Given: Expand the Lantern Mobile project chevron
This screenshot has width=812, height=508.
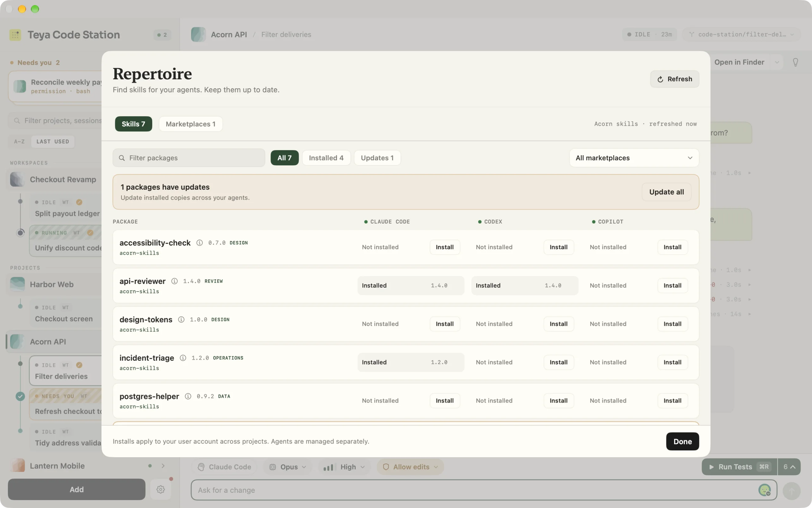Looking at the screenshot, I should (163, 466).
